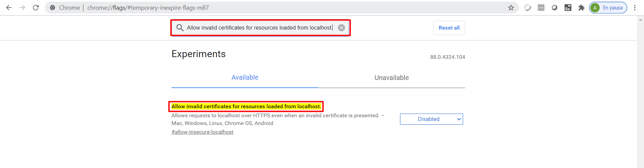Open the Chrome three-dot menu

(x=635, y=8)
